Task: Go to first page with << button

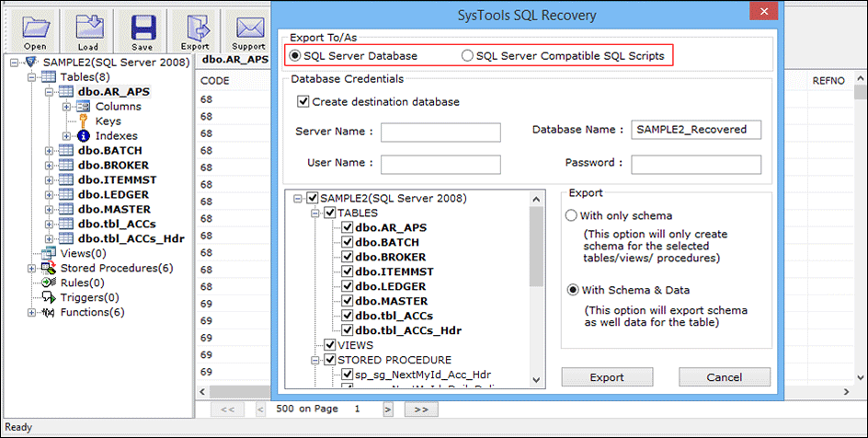Action: 227,409
